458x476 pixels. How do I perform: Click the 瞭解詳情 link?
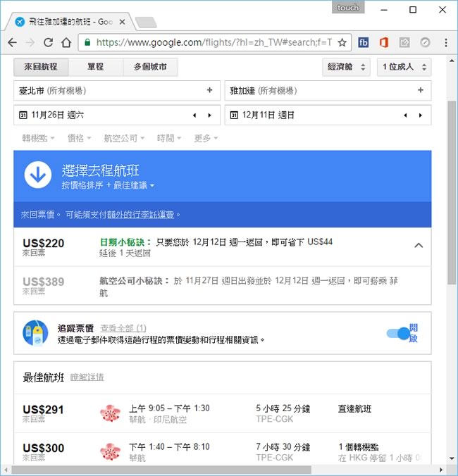click(87, 377)
